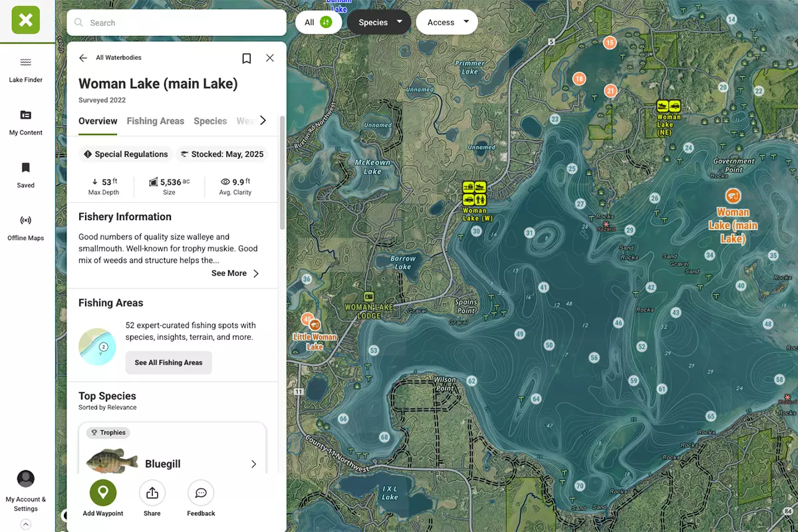798x532 pixels.
Task: Click the Share icon button
Action: coord(152,493)
